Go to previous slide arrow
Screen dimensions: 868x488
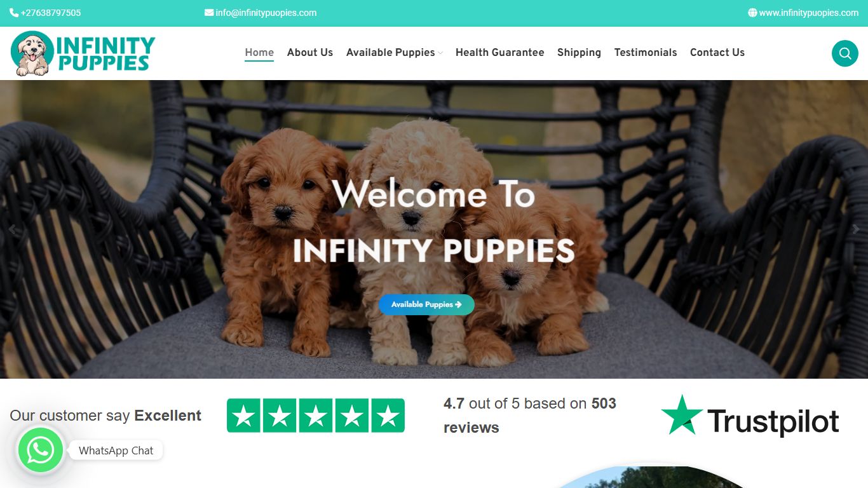click(x=11, y=229)
